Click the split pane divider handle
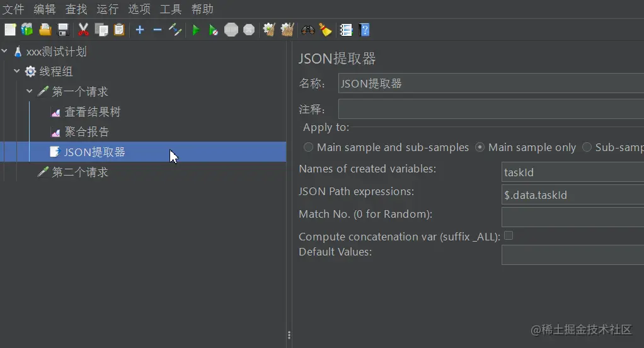 (x=289, y=335)
